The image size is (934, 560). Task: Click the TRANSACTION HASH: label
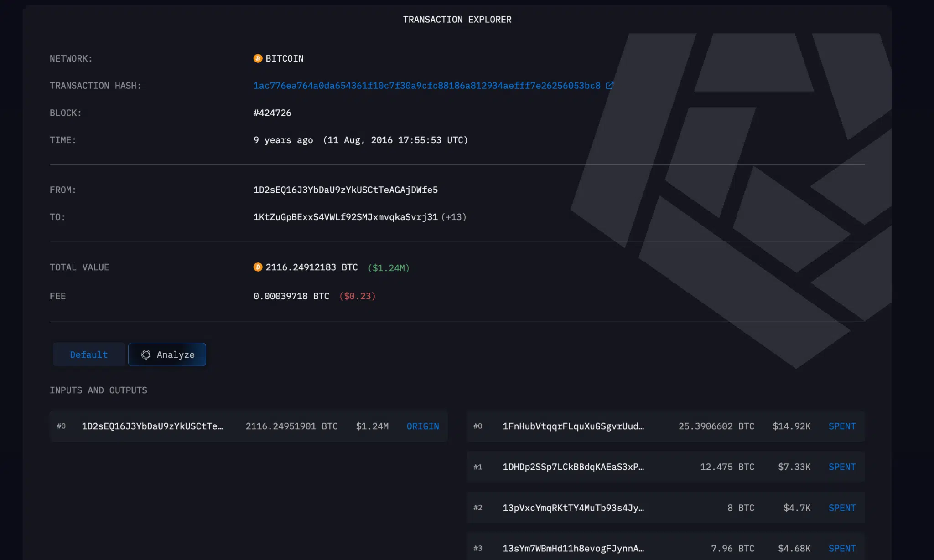coord(95,86)
